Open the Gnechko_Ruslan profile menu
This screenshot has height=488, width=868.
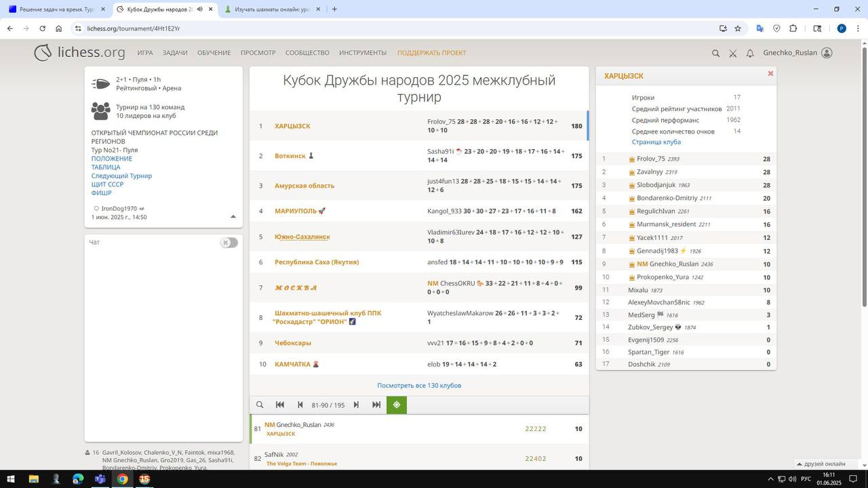pos(797,53)
